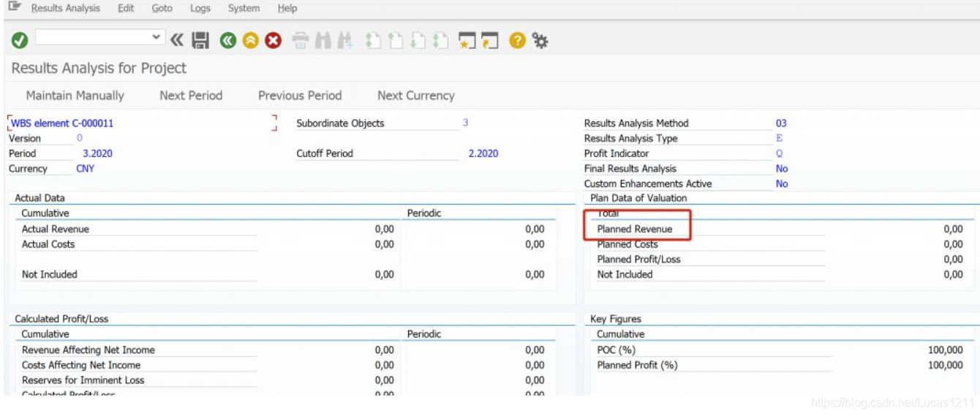Viewport: 980px width, 416px height.
Task: Click the Last Page icon
Action: pyautogui.click(x=440, y=41)
